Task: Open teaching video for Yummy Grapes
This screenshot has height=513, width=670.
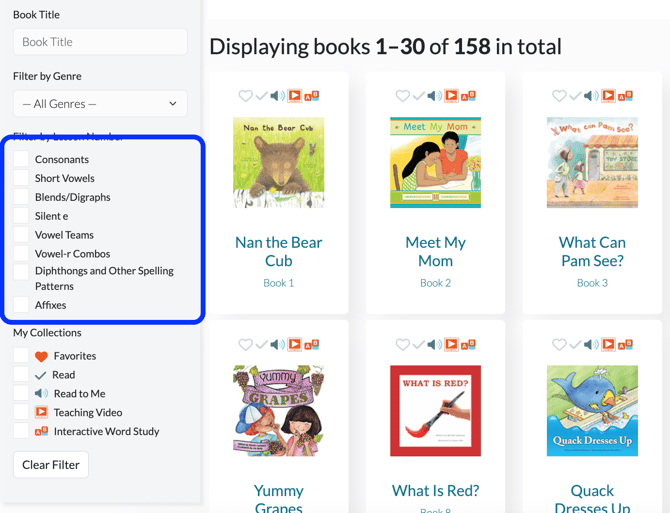Action: (x=294, y=344)
